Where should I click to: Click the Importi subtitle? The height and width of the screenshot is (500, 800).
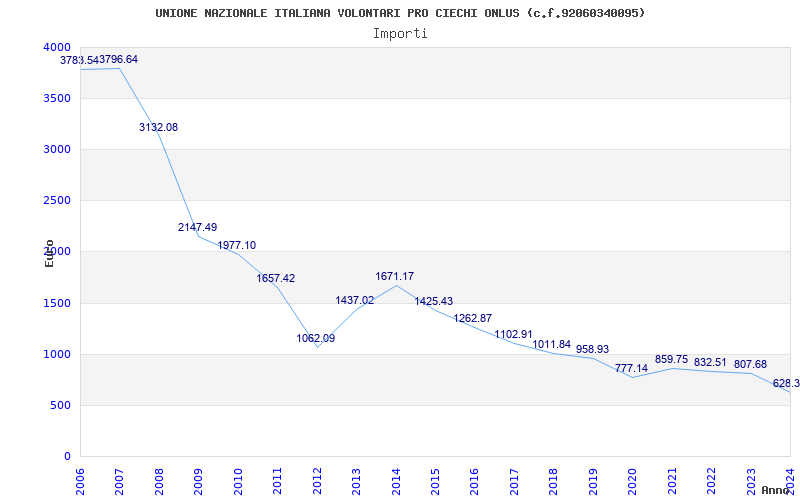(x=400, y=34)
